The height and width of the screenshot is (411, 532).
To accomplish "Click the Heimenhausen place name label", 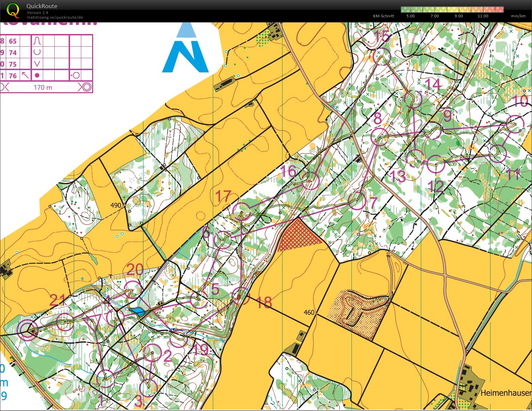I will 506,393.
